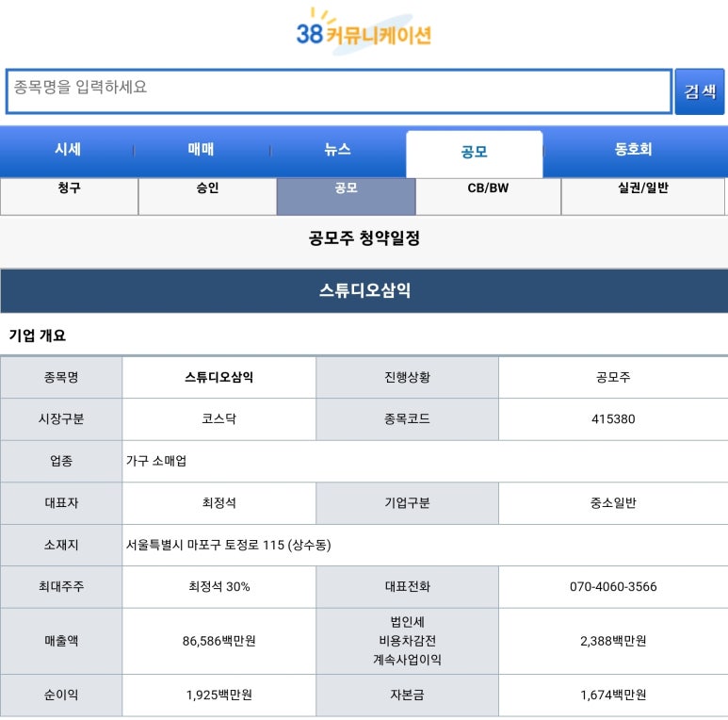Click the revenue value 86,586백만원

pos(218,641)
